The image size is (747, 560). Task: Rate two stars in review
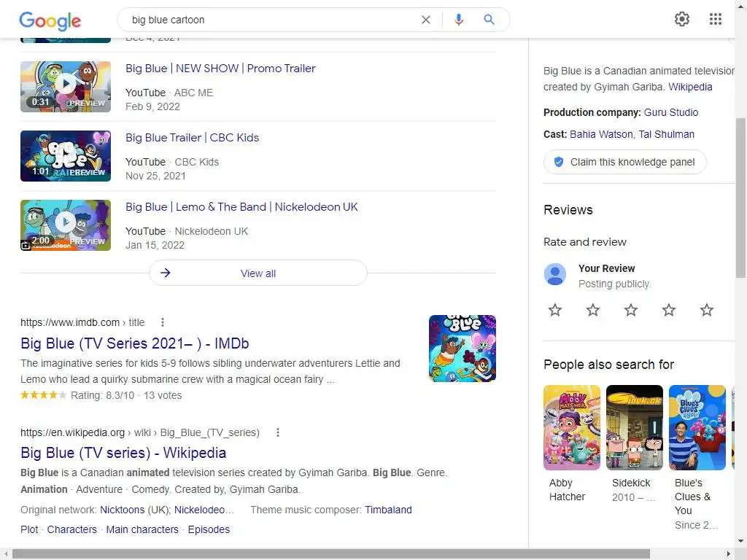[592, 310]
